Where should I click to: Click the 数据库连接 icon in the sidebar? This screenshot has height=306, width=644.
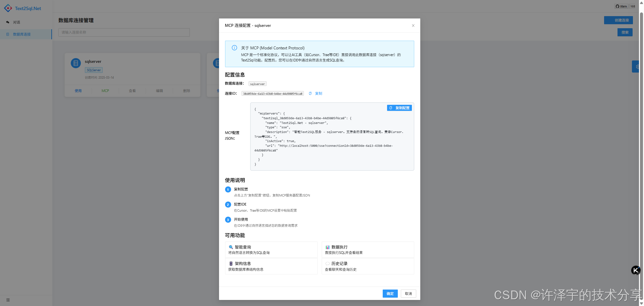coord(8,34)
